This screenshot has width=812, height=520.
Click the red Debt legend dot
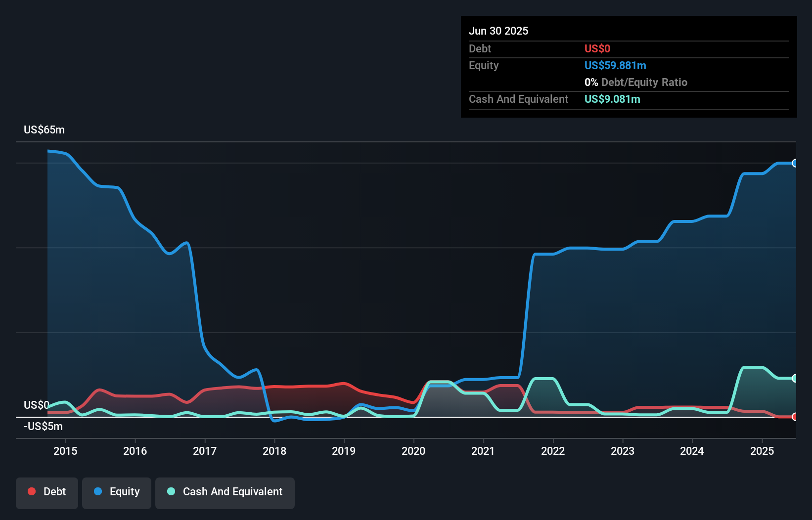tap(32, 491)
